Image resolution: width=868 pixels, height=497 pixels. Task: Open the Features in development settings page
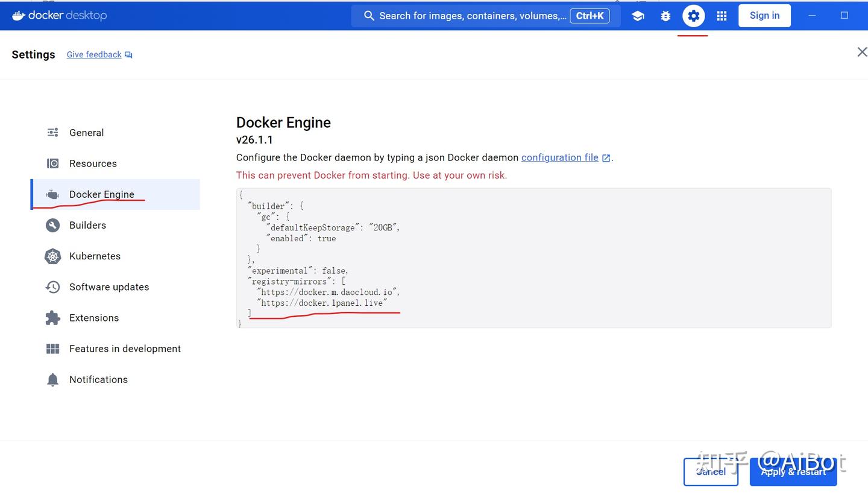(125, 348)
